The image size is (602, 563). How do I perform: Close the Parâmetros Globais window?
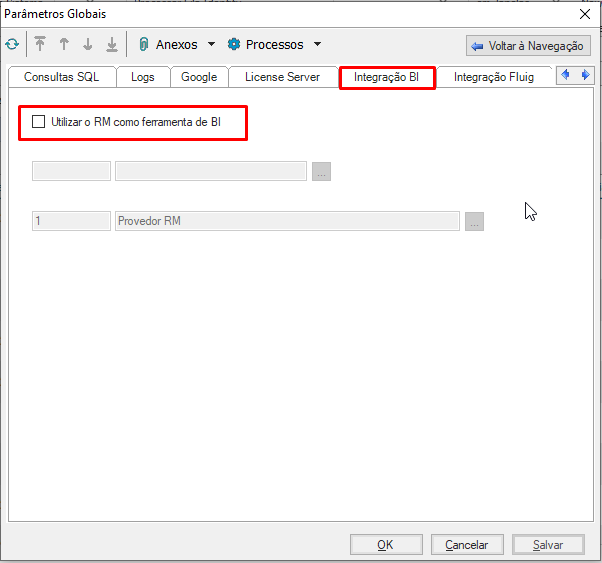[585, 14]
